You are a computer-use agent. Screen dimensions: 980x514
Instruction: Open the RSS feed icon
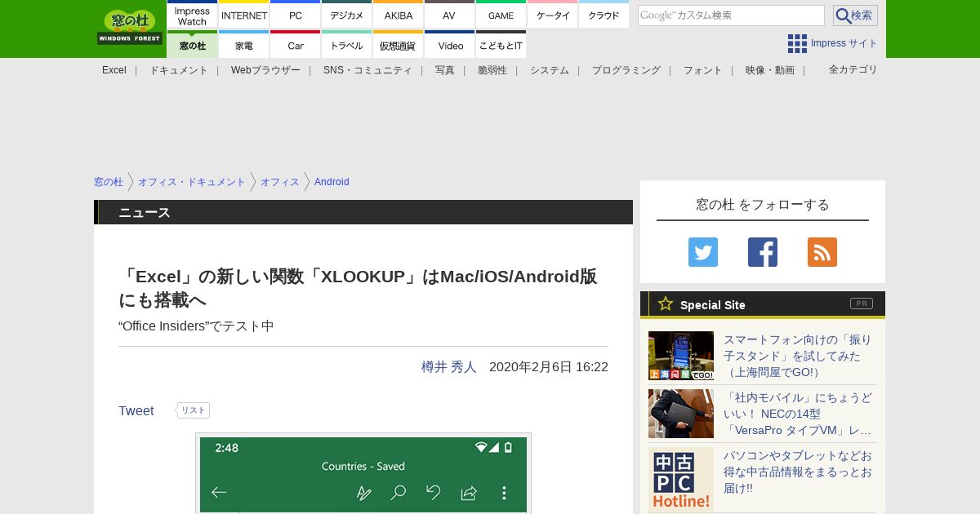tap(822, 252)
